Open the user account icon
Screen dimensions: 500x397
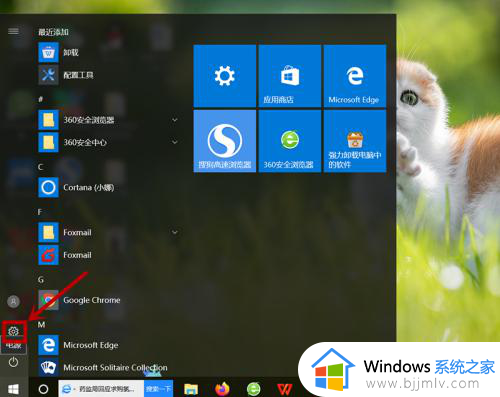(x=13, y=302)
